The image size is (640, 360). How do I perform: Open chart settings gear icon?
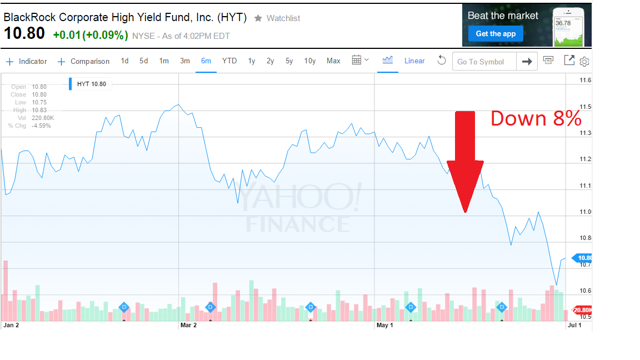584,62
